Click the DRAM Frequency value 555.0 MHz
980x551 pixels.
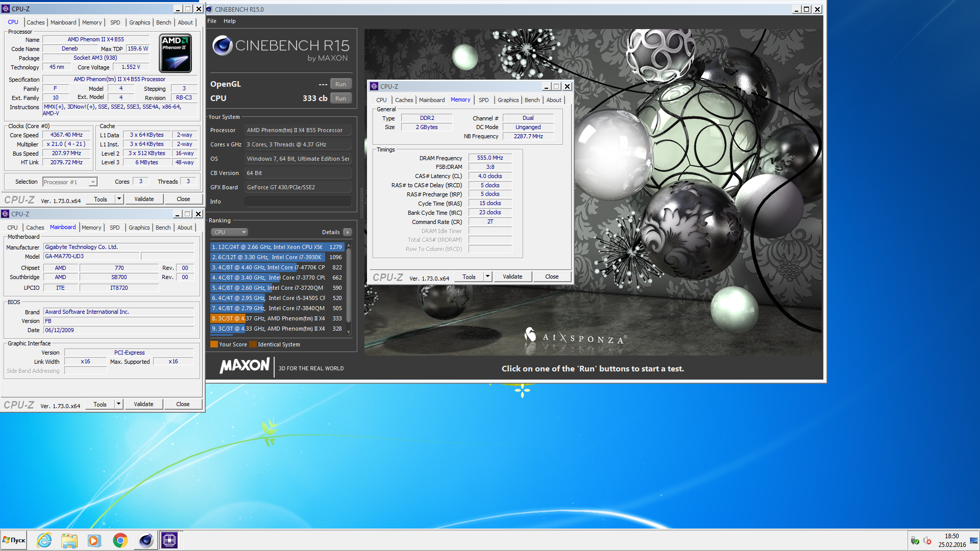[x=490, y=158]
